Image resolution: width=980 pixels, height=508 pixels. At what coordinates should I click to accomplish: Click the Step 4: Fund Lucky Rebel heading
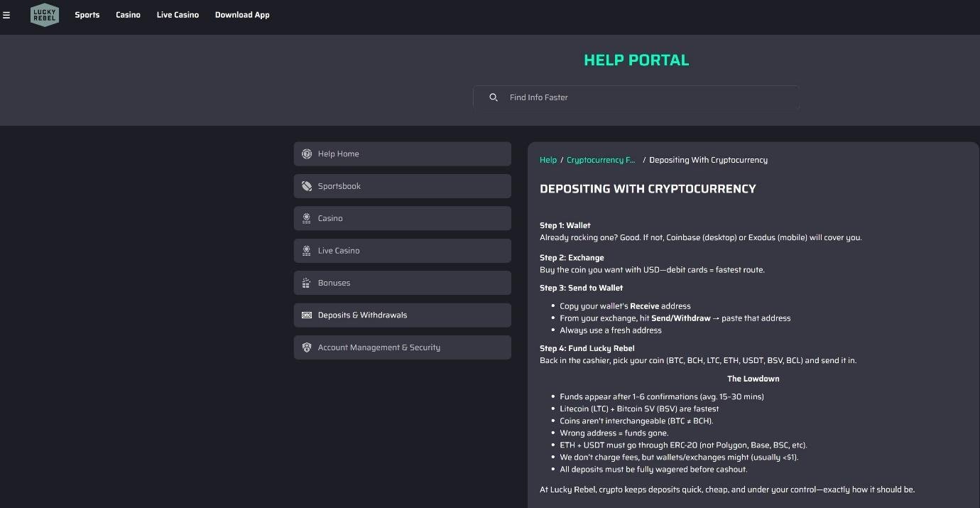click(587, 348)
